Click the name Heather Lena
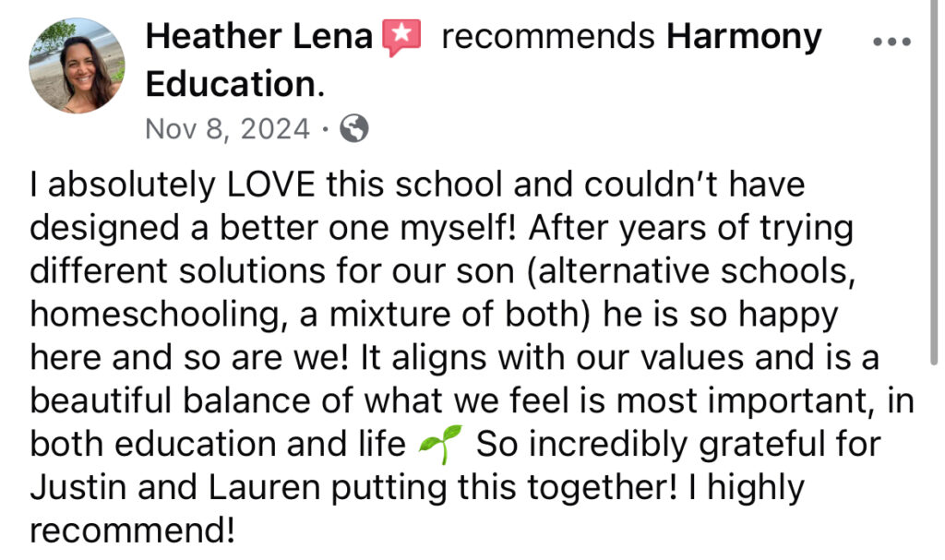The height and width of the screenshot is (560, 945). pos(258,37)
